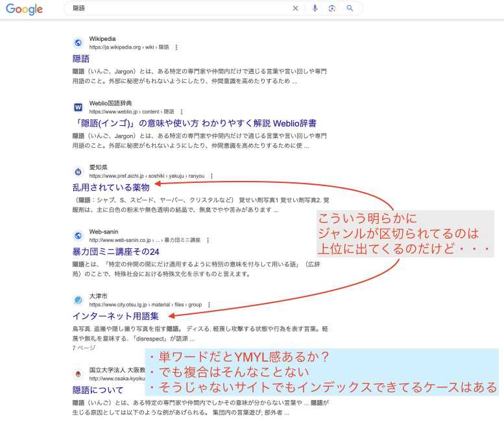Click the Wikipedia site name text
The image size is (504, 430).
(x=102, y=38)
